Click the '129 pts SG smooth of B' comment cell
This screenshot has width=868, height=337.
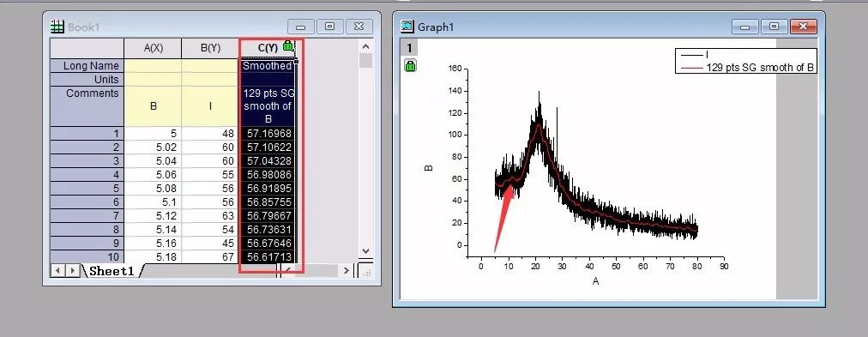tap(268, 106)
